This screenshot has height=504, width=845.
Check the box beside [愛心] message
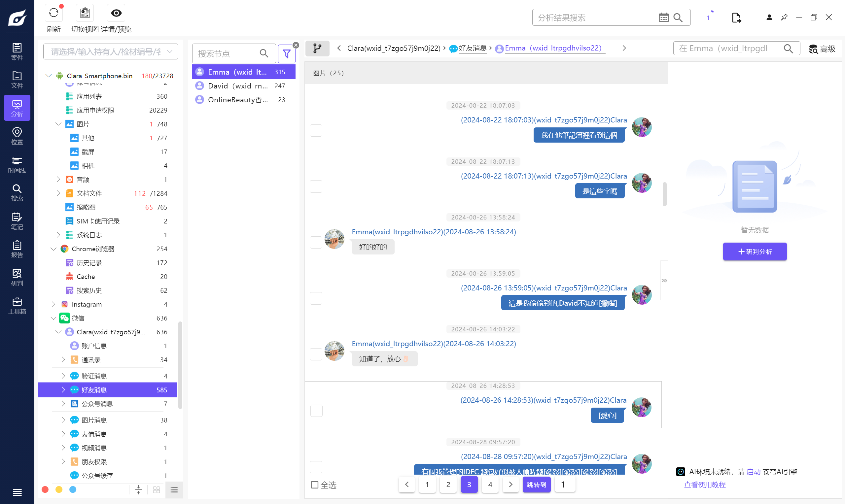point(316,411)
